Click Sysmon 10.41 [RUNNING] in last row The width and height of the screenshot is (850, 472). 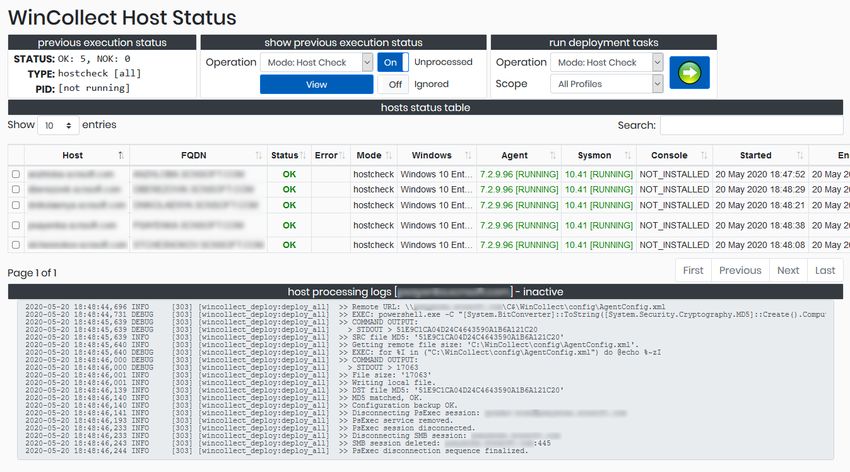click(x=599, y=245)
